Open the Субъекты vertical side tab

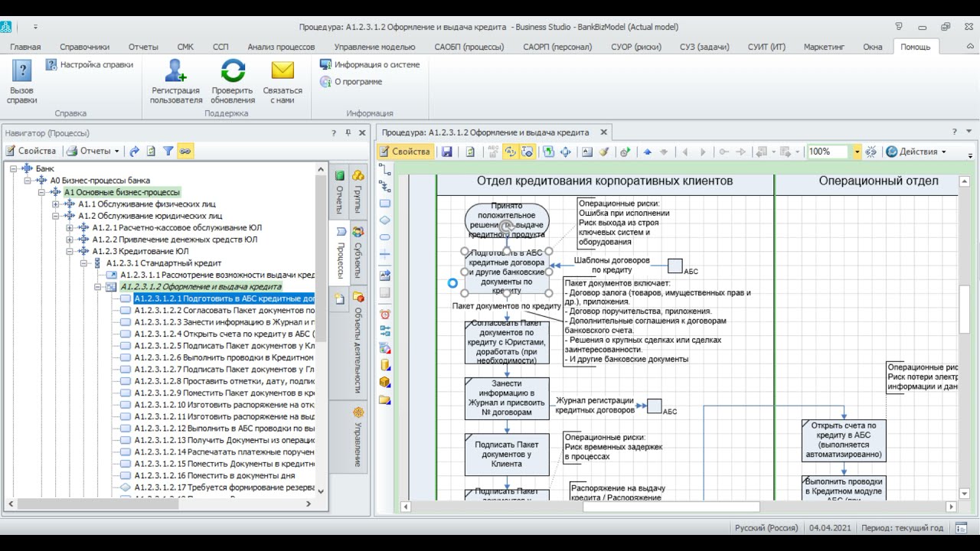click(358, 252)
